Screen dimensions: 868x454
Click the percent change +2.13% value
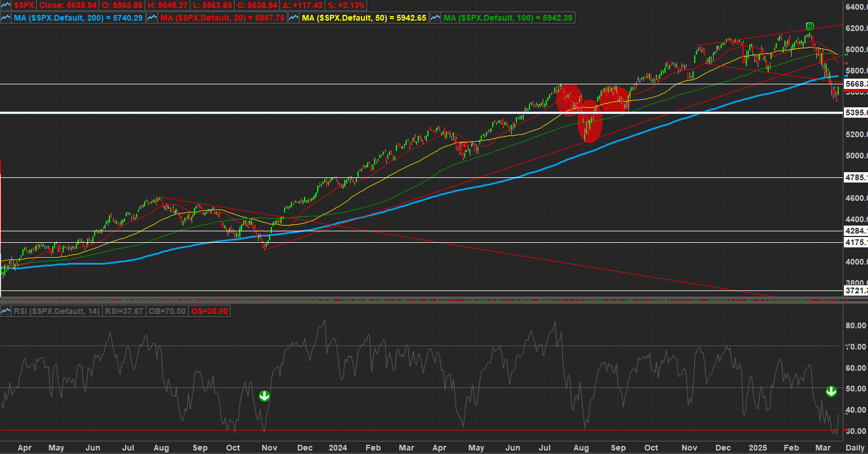(x=347, y=5)
